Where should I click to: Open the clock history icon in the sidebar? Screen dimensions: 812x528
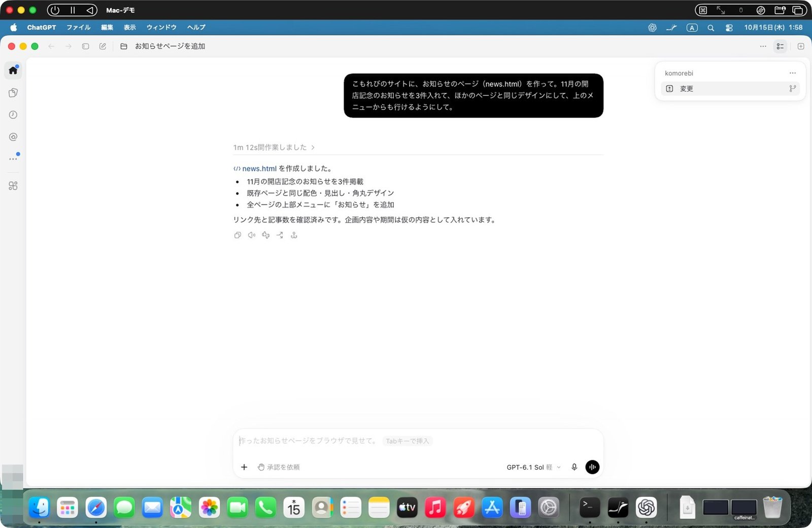click(x=13, y=115)
